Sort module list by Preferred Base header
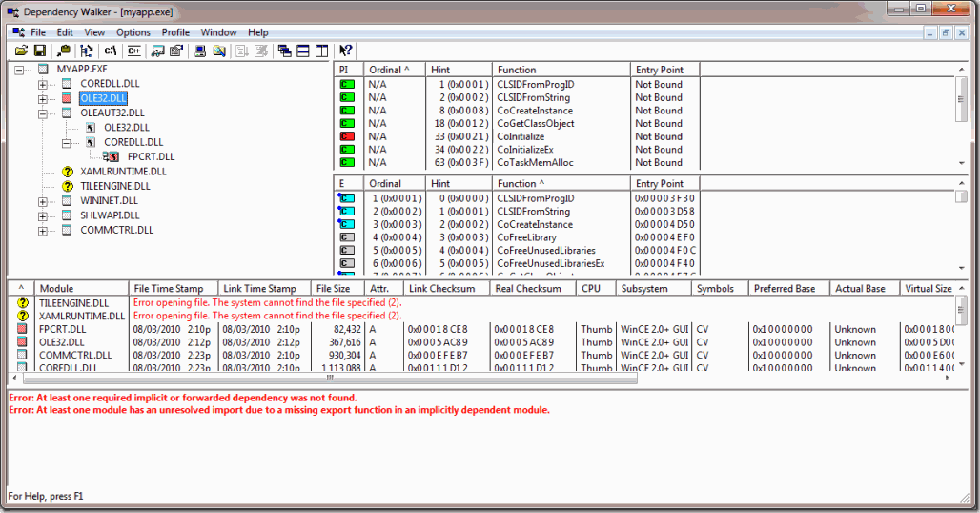 click(789, 288)
